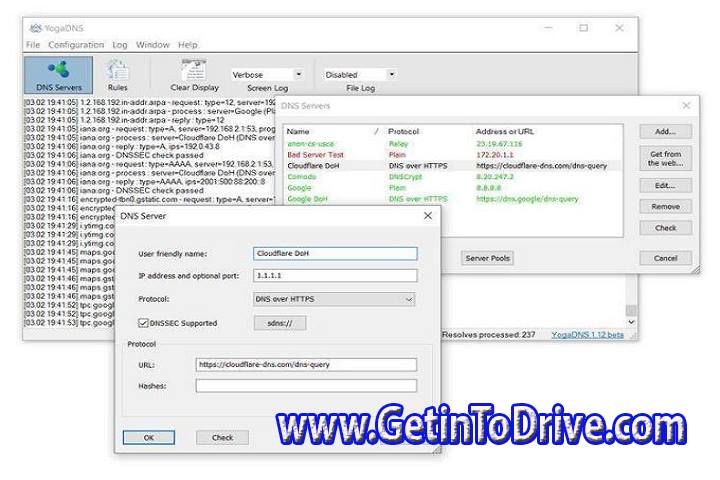
Task: Click Check in the DNS Server dialog
Action: [x=223, y=437]
